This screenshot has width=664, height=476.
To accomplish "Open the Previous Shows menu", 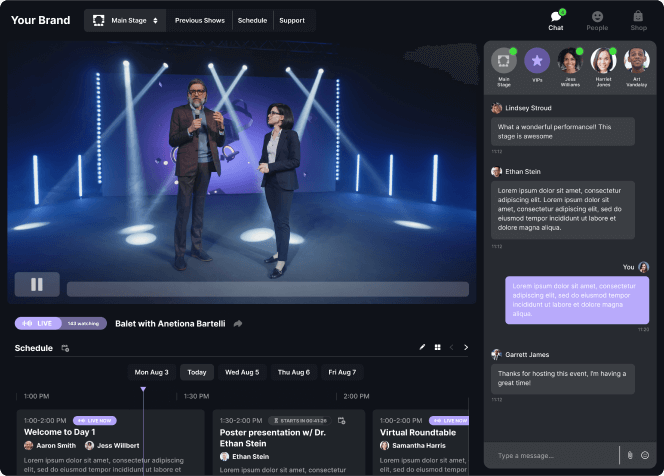I will coord(200,20).
